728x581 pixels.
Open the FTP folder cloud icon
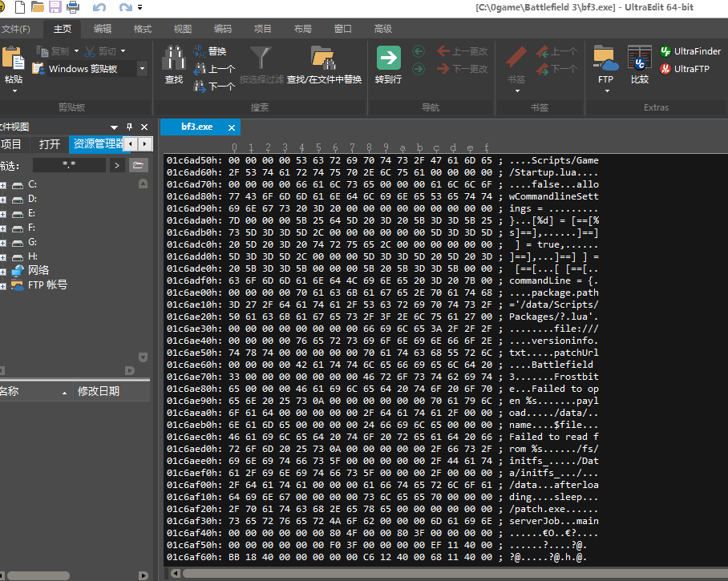click(606, 58)
